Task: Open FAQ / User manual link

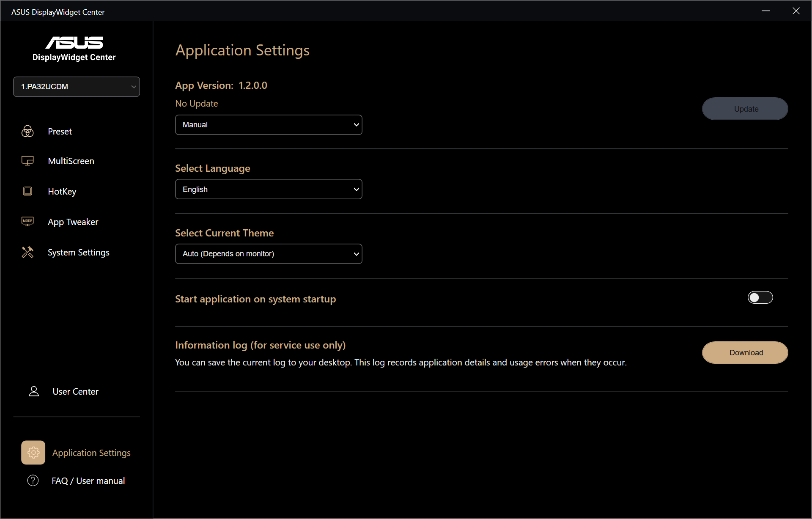Action: (x=88, y=481)
